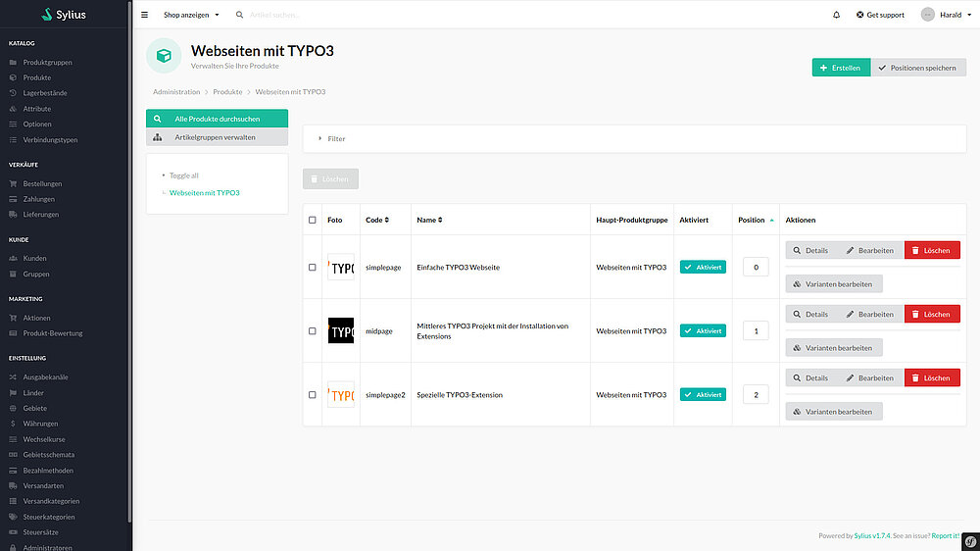
Task: Sort the table by Position
Action: (x=756, y=221)
